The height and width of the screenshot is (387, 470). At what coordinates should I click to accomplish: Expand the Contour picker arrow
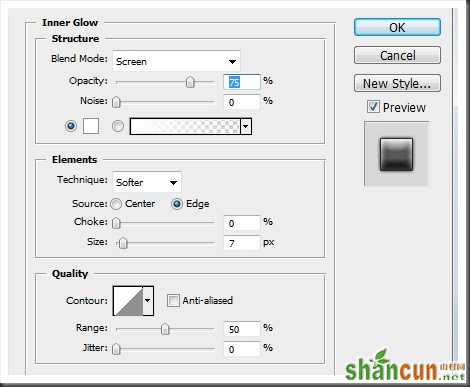click(x=148, y=300)
